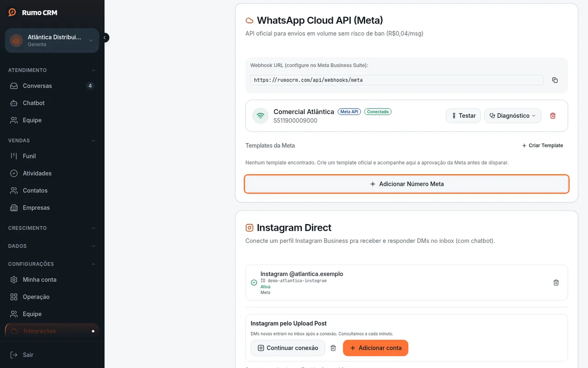Click Continuar conexão button

point(288,348)
